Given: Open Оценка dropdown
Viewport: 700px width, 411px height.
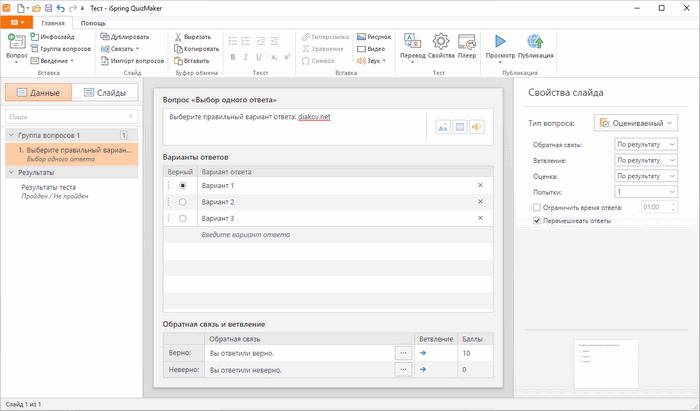Looking at the screenshot, I should tap(646, 176).
